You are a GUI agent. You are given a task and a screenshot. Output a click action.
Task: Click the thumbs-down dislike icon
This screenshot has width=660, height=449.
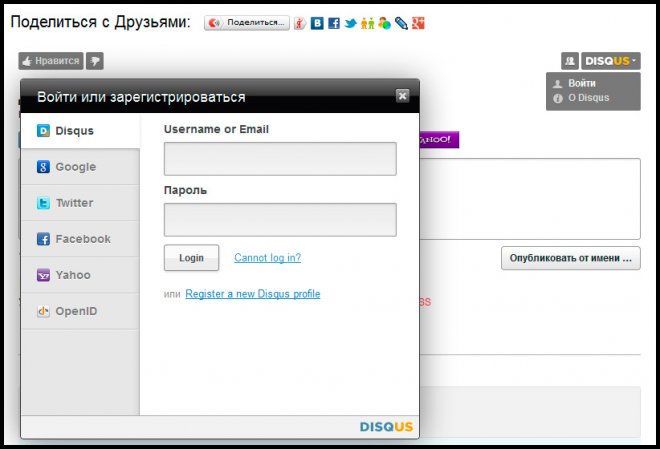pyautogui.click(x=95, y=61)
